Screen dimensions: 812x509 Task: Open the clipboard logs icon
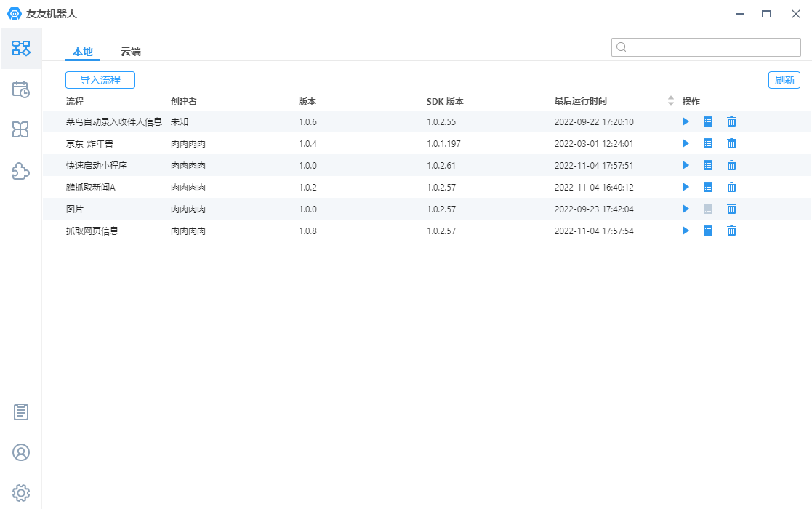[x=21, y=412]
